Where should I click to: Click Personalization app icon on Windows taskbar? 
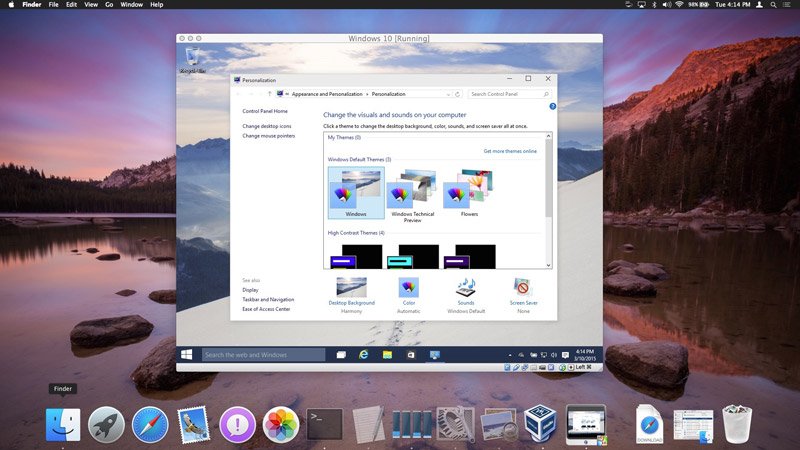click(435, 355)
